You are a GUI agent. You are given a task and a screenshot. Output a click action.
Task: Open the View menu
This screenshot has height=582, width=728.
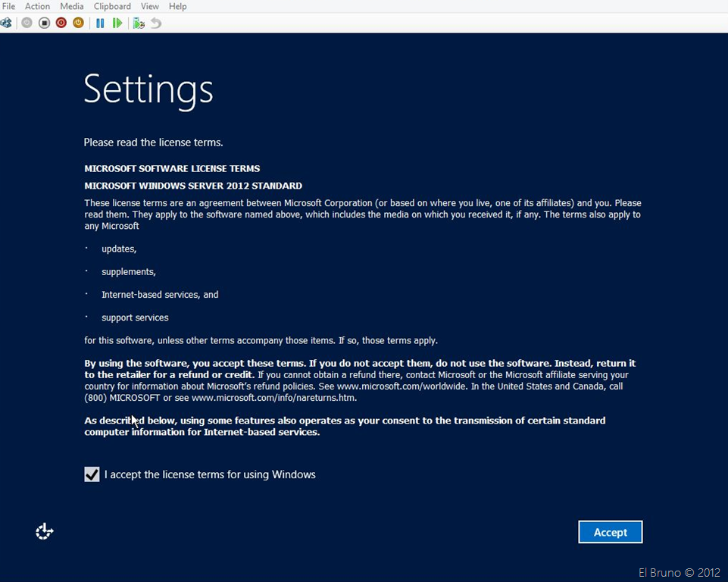pyautogui.click(x=149, y=6)
